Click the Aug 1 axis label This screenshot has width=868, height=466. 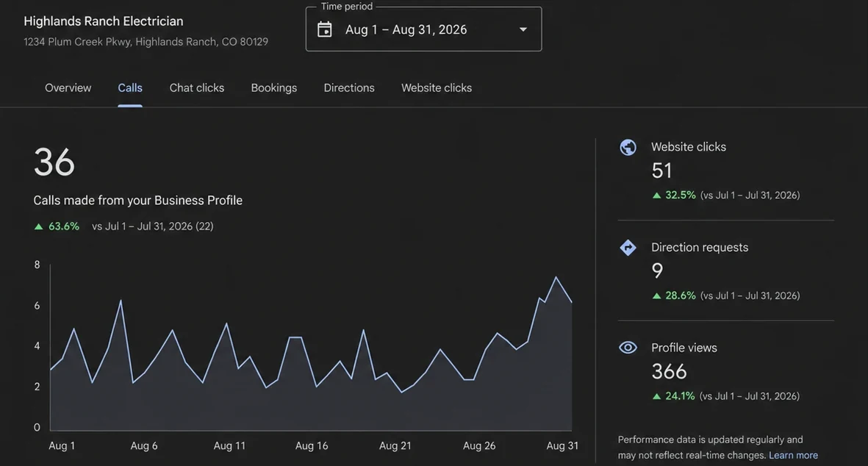pos(62,445)
